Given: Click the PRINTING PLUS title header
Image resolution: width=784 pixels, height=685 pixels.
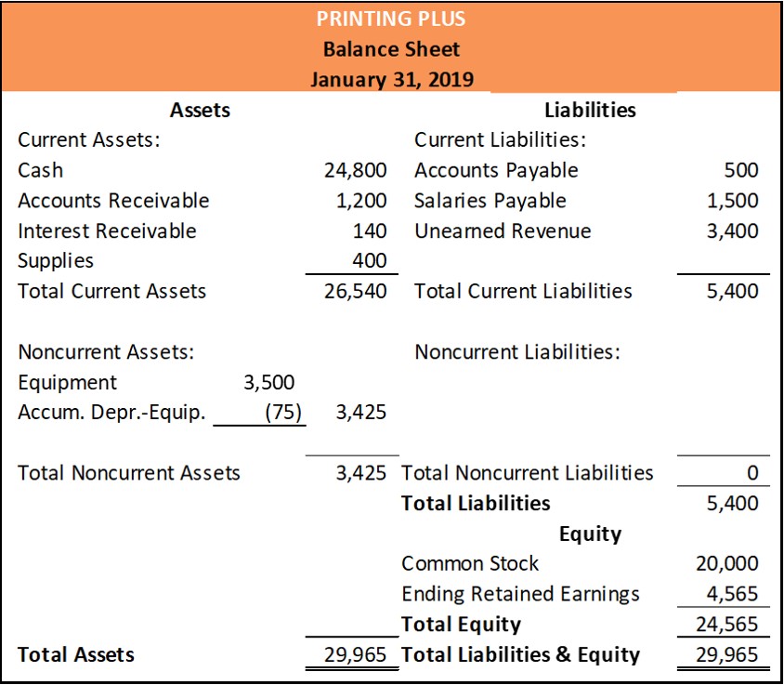Looking at the screenshot, I should click(x=391, y=19).
